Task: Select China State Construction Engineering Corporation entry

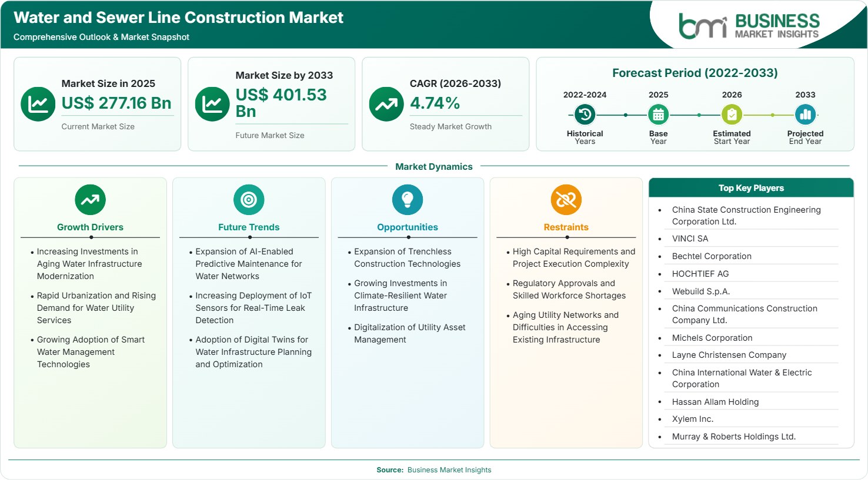Action: point(746,216)
